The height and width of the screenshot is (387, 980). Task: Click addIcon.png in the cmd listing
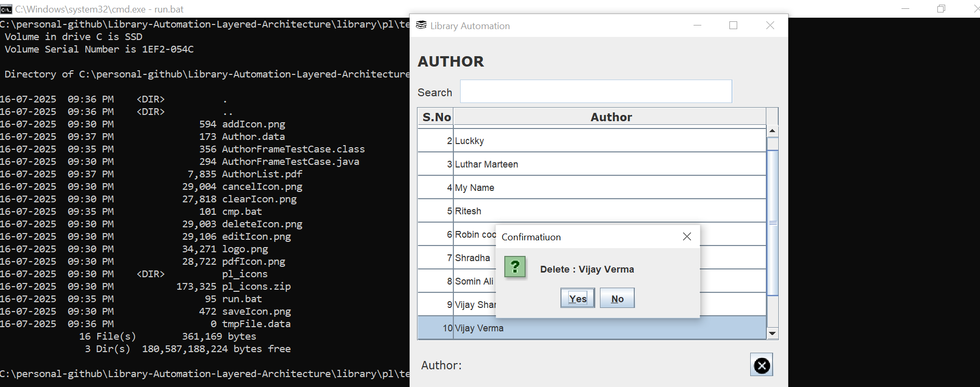[253, 124]
